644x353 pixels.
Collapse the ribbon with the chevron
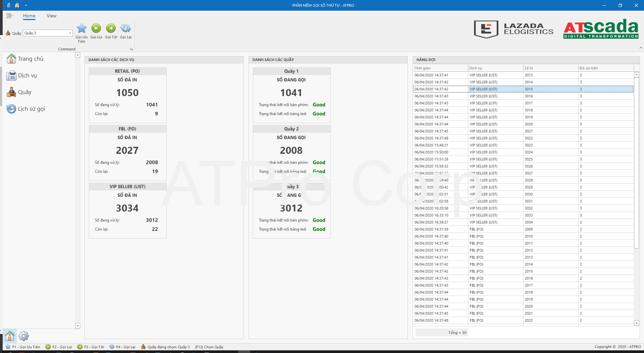(x=641, y=48)
